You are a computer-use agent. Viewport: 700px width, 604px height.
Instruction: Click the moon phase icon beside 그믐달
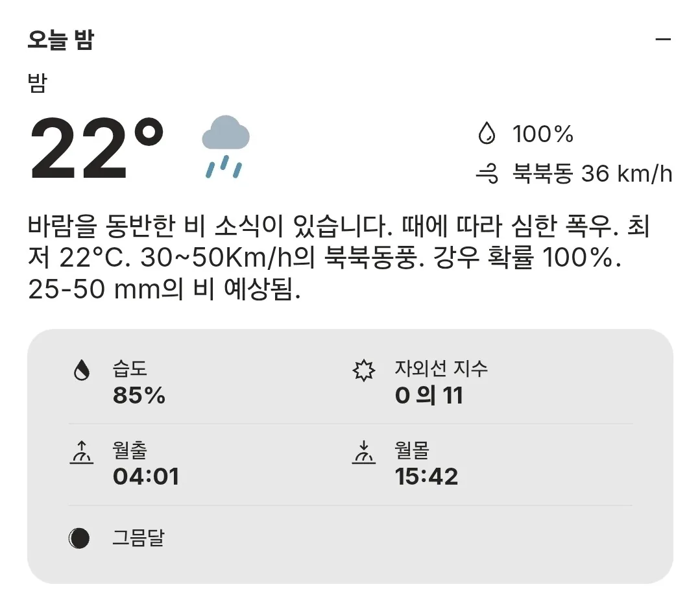click(79, 538)
